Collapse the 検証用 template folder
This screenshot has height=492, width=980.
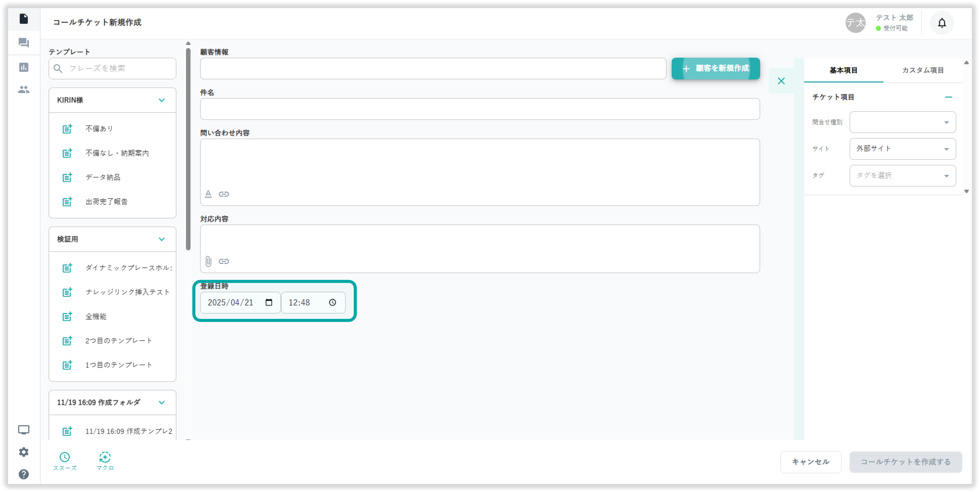162,239
